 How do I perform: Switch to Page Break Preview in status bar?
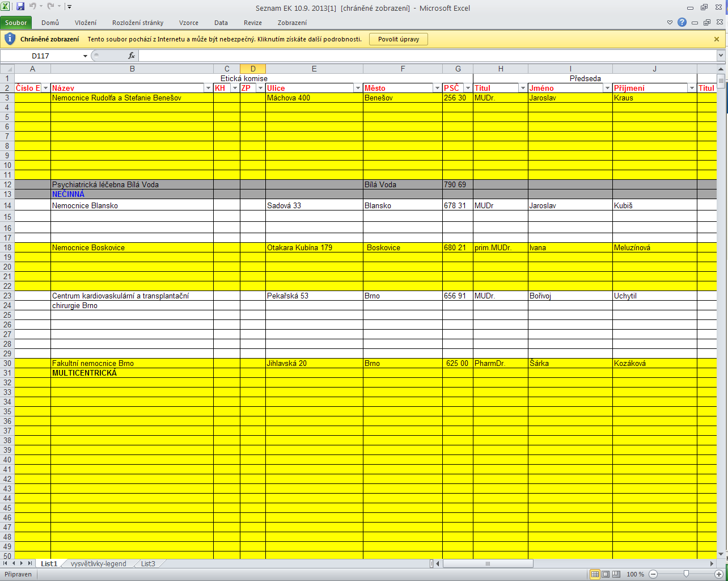tap(616, 574)
